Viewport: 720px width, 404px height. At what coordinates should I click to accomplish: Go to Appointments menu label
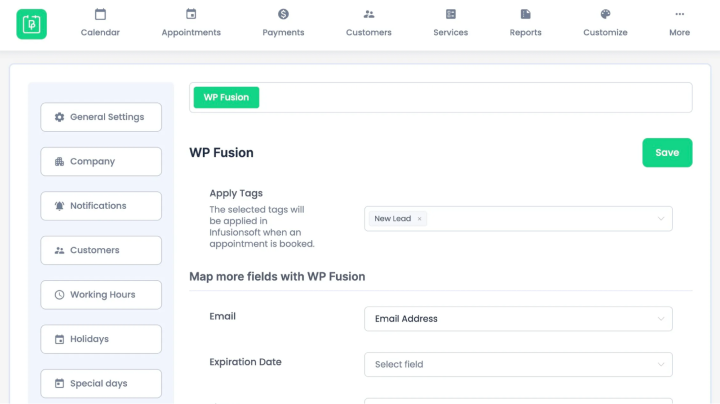(191, 33)
